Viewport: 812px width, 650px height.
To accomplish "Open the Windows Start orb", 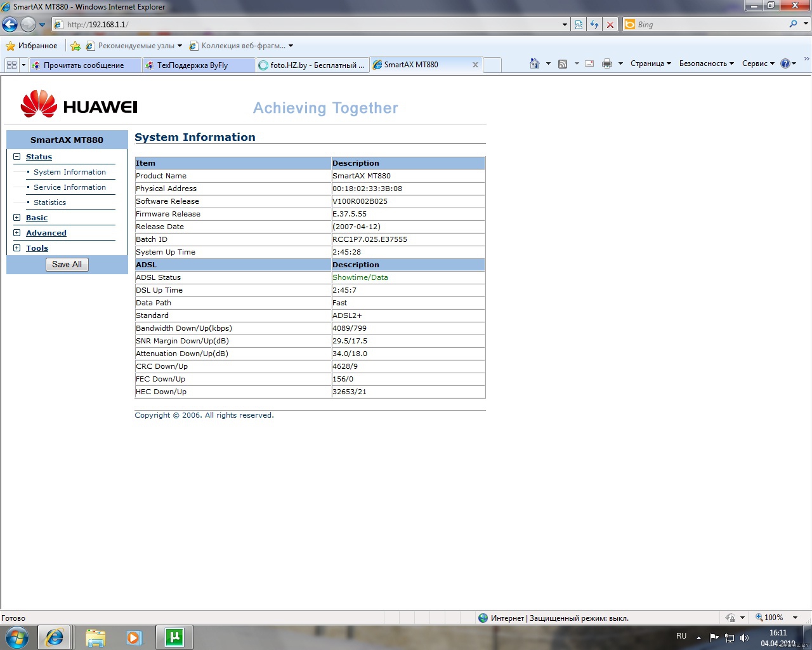I will tap(17, 637).
